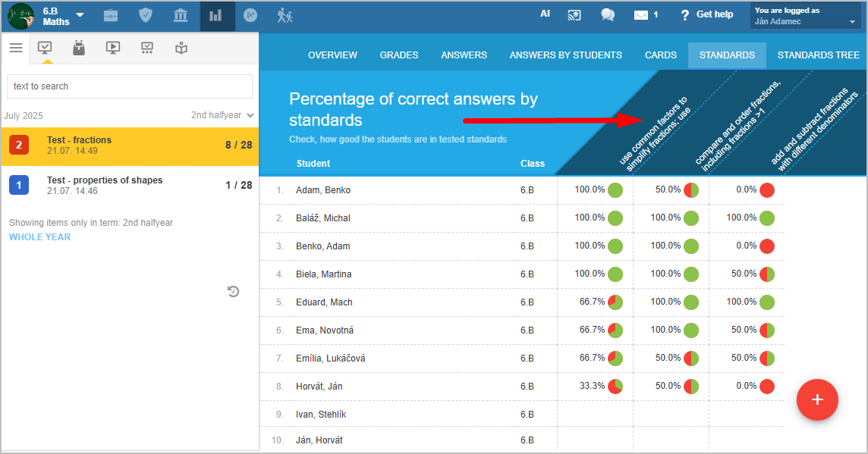
Task: Click the text to search field
Action: coord(130,86)
